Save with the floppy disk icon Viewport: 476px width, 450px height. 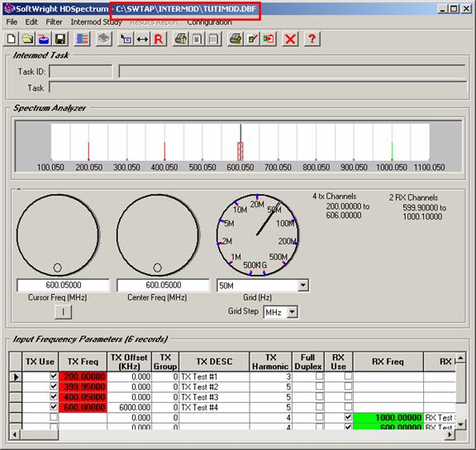coord(60,39)
